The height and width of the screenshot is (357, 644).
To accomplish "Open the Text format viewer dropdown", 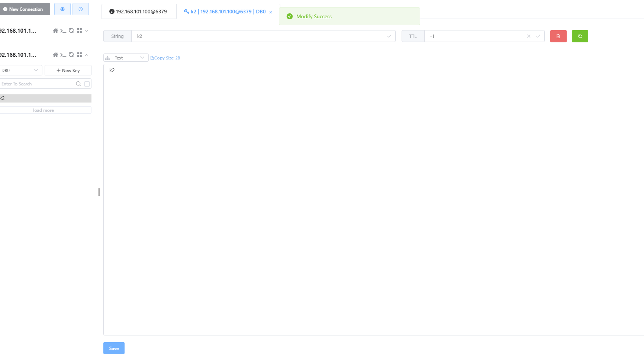I will coord(126,58).
